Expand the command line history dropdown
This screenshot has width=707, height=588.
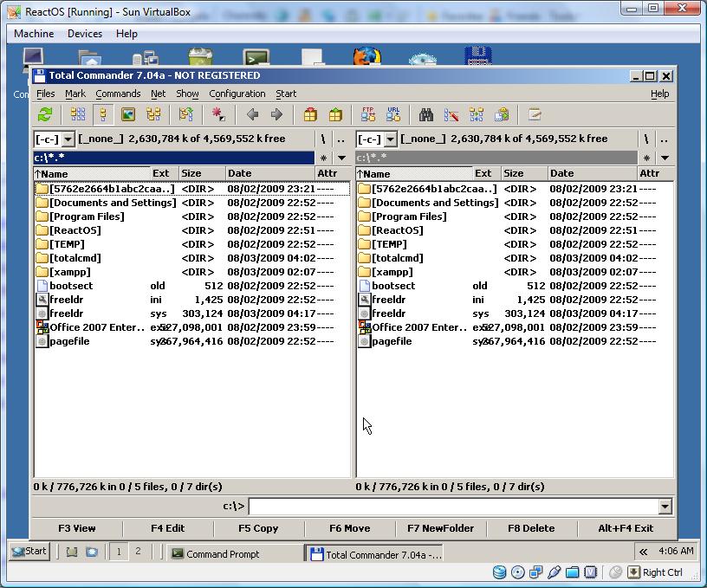tap(665, 507)
